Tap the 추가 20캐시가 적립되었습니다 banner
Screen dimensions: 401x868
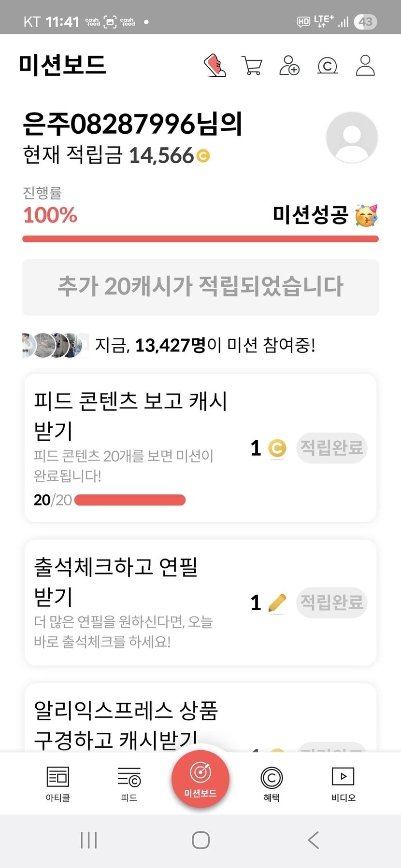pyautogui.click(x=200, y=287)
